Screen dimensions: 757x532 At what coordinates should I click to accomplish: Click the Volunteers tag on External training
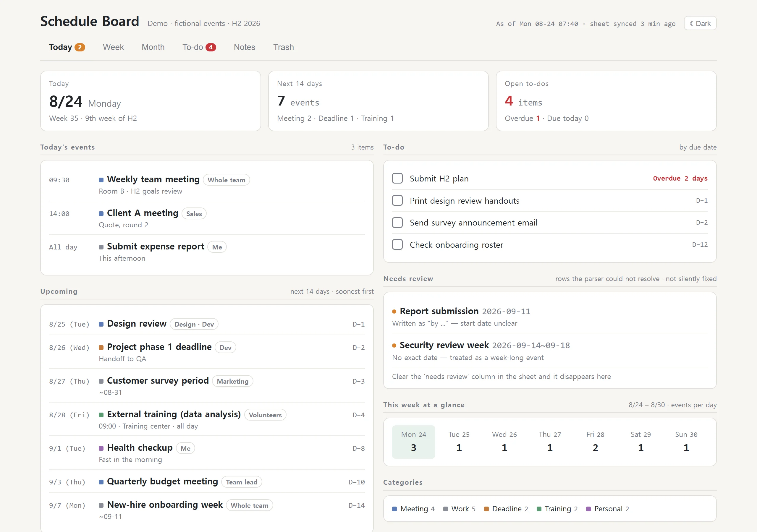(265, 415)
